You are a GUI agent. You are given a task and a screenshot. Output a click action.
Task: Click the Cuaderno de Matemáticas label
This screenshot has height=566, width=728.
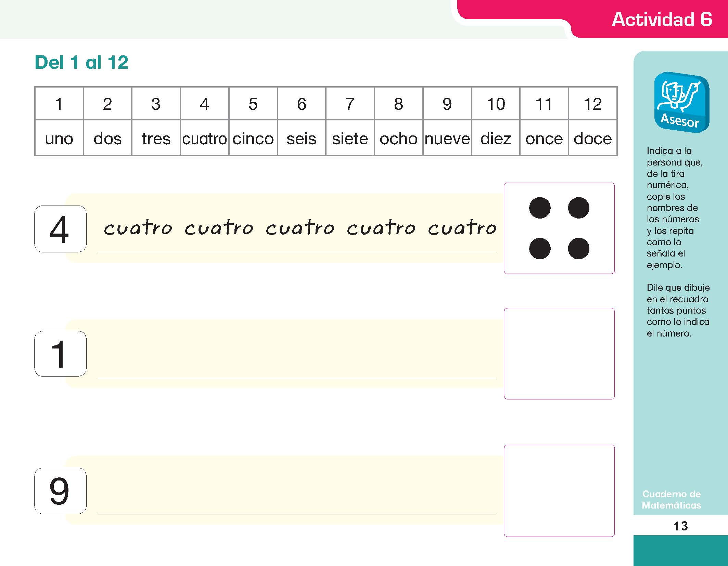tap(671, 500)
